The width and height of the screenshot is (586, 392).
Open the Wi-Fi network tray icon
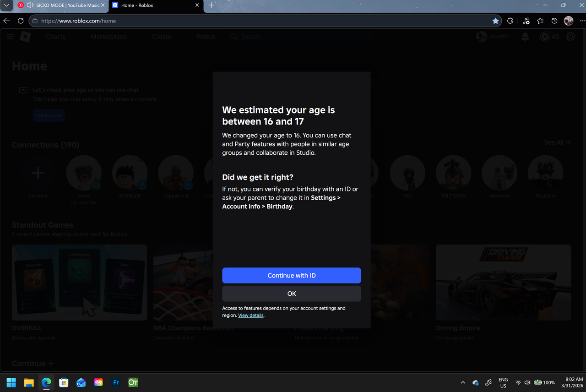coord(518,382)
